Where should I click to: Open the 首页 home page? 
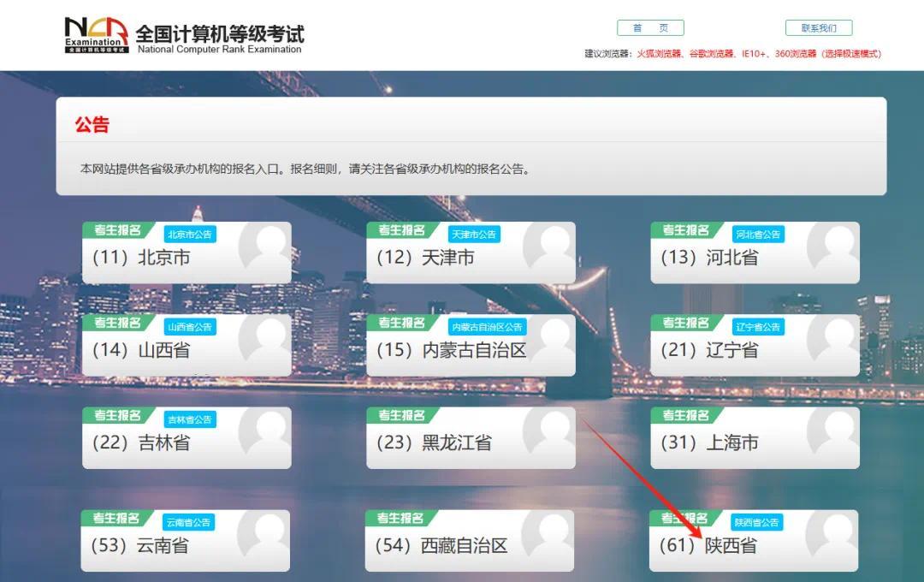click(x=650, y=27)
